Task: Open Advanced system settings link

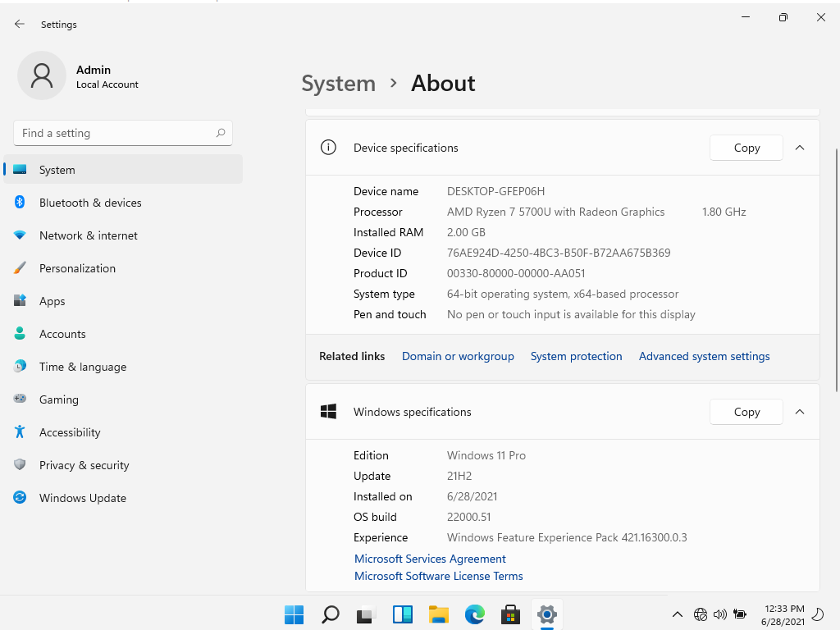Action: point(705,356)
